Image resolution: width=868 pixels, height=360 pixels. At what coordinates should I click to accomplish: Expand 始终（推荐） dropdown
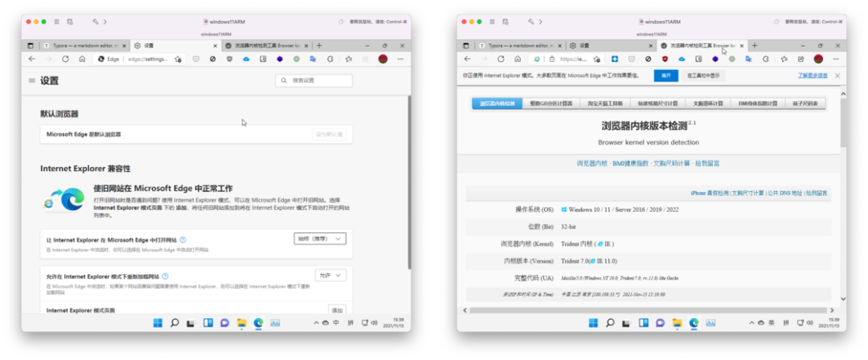(x=320, y=238)
